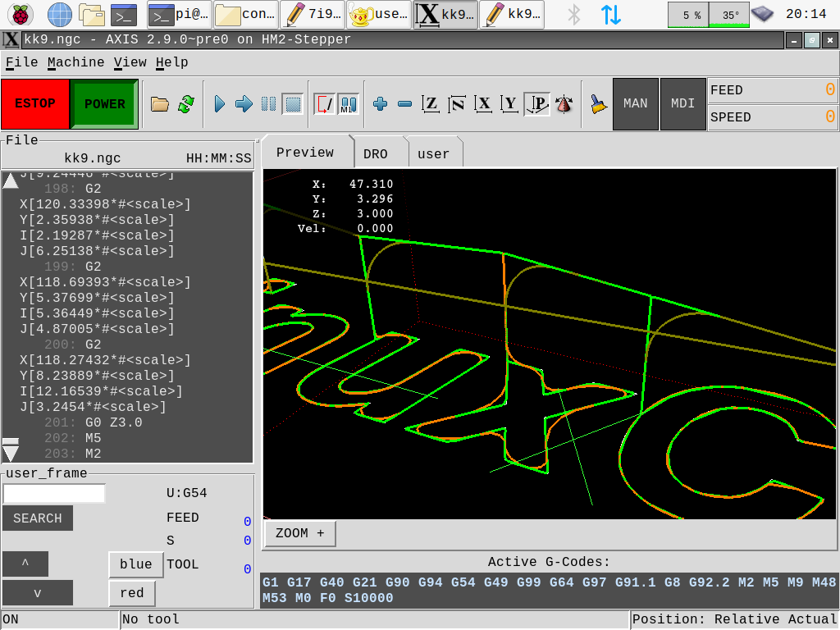Start running the program with play icon
840x630 pixels.
coord(220,104)
